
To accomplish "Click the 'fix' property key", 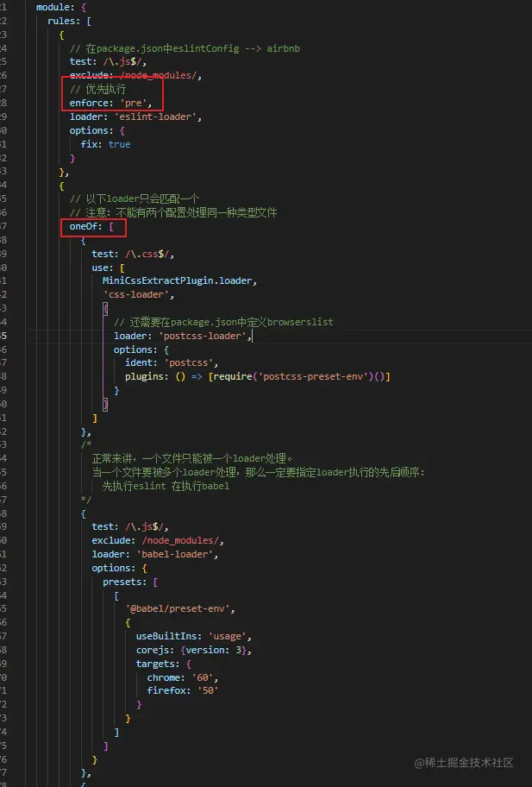I will pyautogui.click(x=91, y=145).
